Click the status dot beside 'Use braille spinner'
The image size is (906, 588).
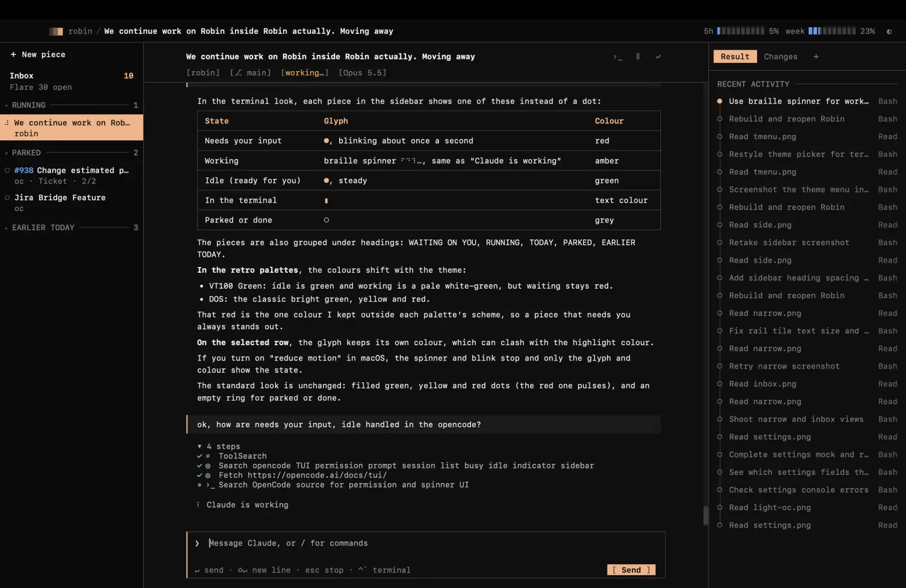[720, 101]
